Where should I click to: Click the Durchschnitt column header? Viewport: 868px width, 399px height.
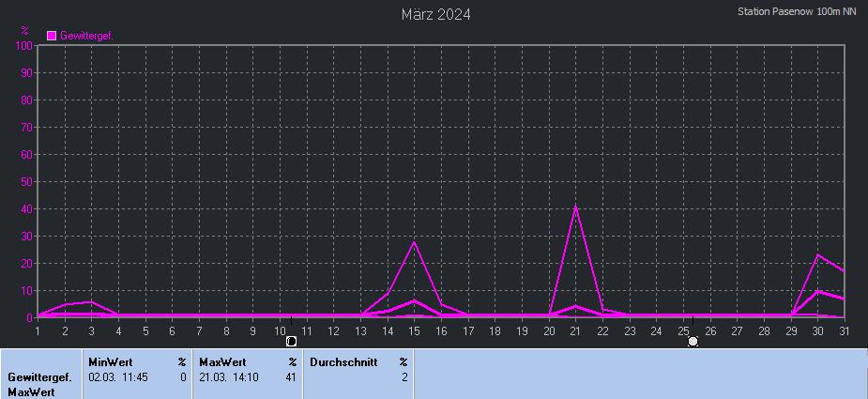pyautogui.click(x=343, y=362)
